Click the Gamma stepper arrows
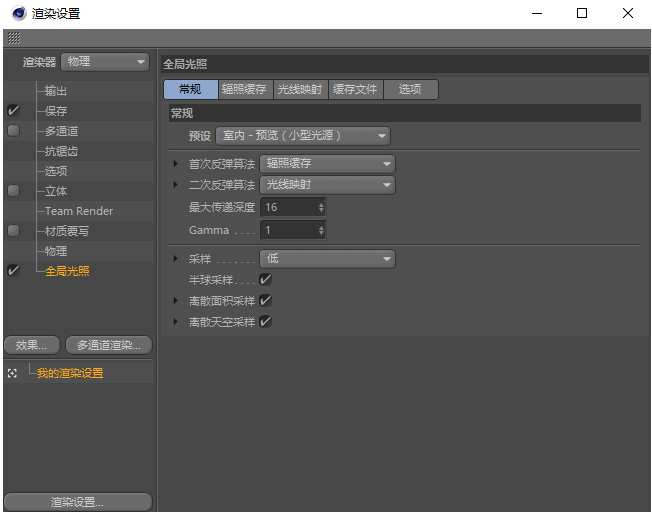This screenshot has height=512, width=652. tap(321, 230)
